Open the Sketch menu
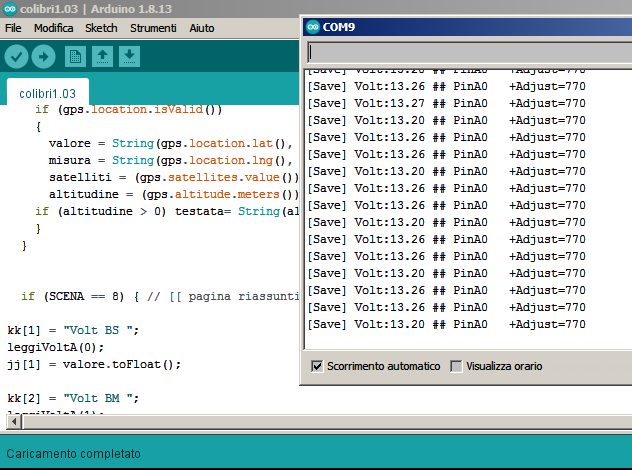 click(101, 28)
